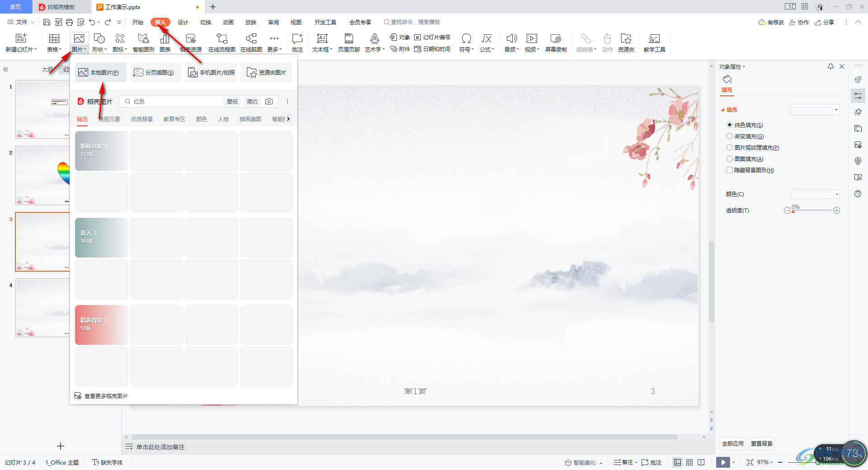Screen dimensions: 868x470
Task: Select Pattern Fill (图案填充) radio
Action: (729, 159)
